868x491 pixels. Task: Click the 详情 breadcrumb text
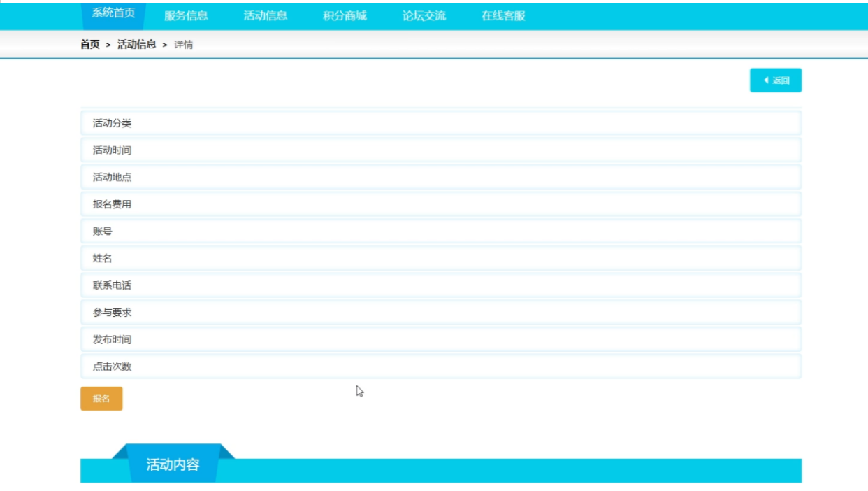[184, 45]
